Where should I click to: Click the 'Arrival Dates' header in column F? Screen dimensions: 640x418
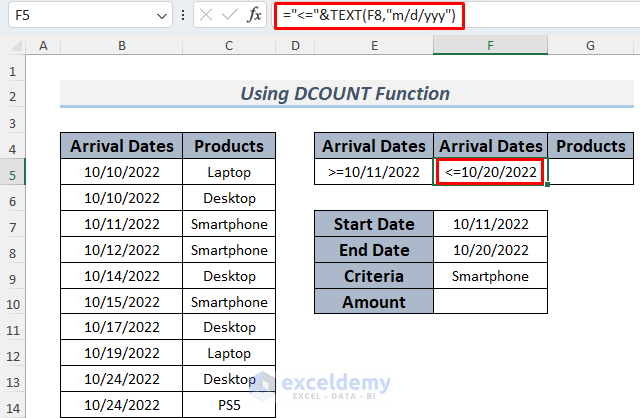pos(490,146)
